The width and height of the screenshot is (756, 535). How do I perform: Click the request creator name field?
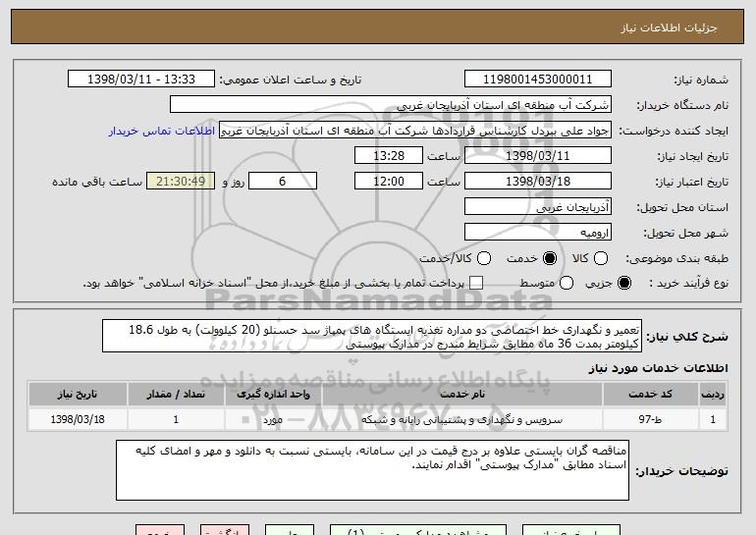[x=415, y=131]
